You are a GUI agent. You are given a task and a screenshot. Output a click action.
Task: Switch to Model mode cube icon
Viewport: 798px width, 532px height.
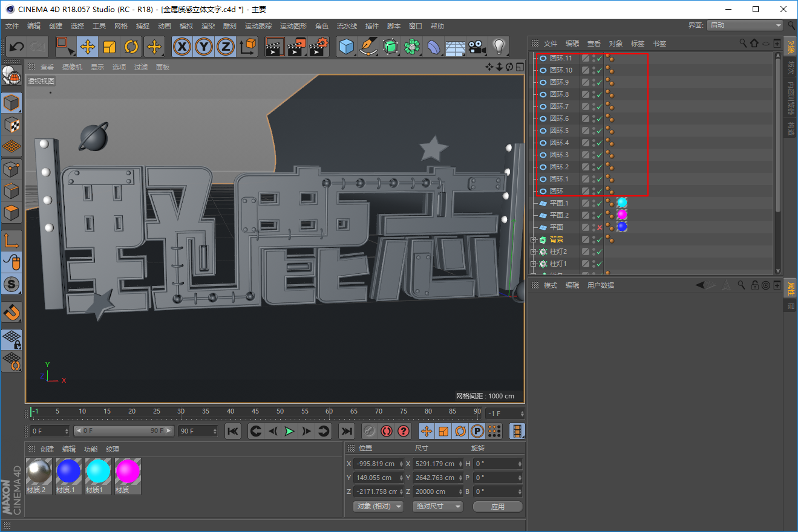12,103
